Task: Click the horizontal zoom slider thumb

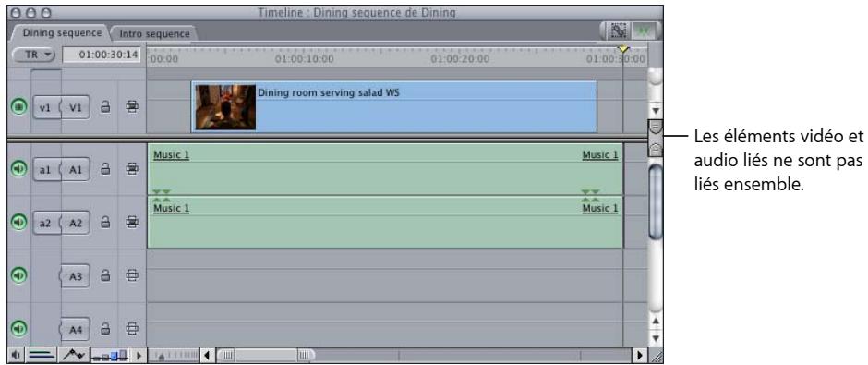Action: pos(266,355)
